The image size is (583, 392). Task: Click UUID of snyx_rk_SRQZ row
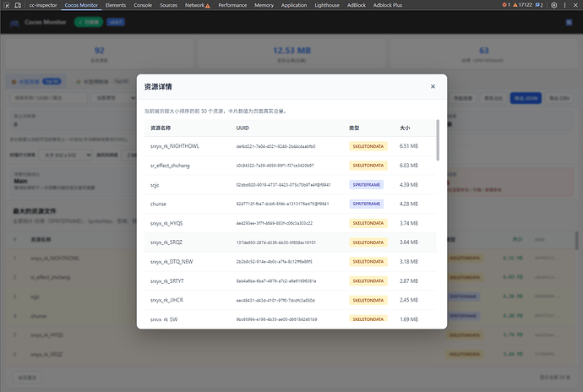[276, 242]
